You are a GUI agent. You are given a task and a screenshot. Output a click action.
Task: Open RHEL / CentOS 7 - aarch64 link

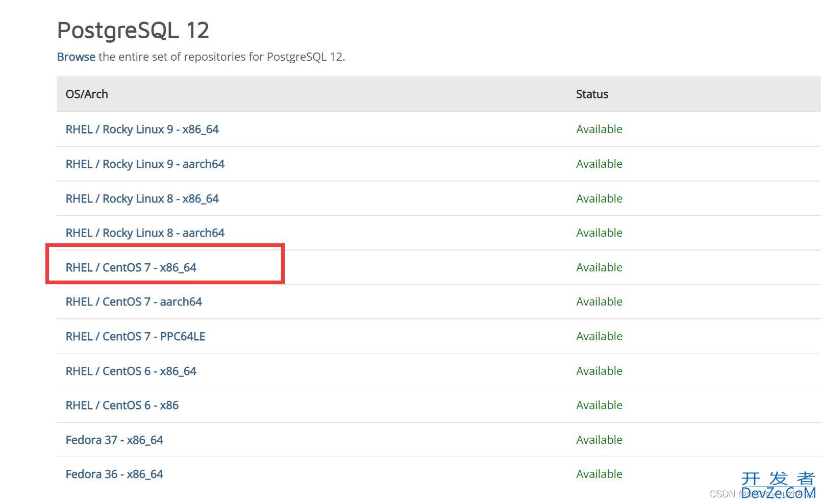pyautogui.click(x=134, y=301)
